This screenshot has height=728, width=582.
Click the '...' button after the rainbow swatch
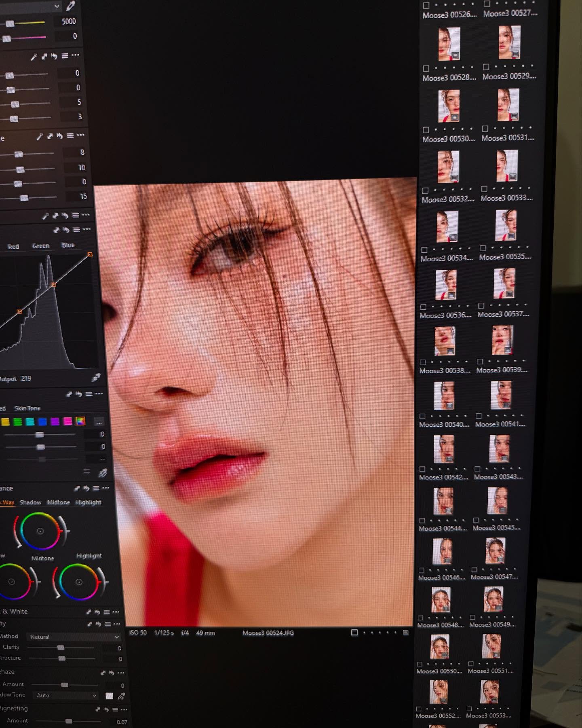click(x=99, y=422)
